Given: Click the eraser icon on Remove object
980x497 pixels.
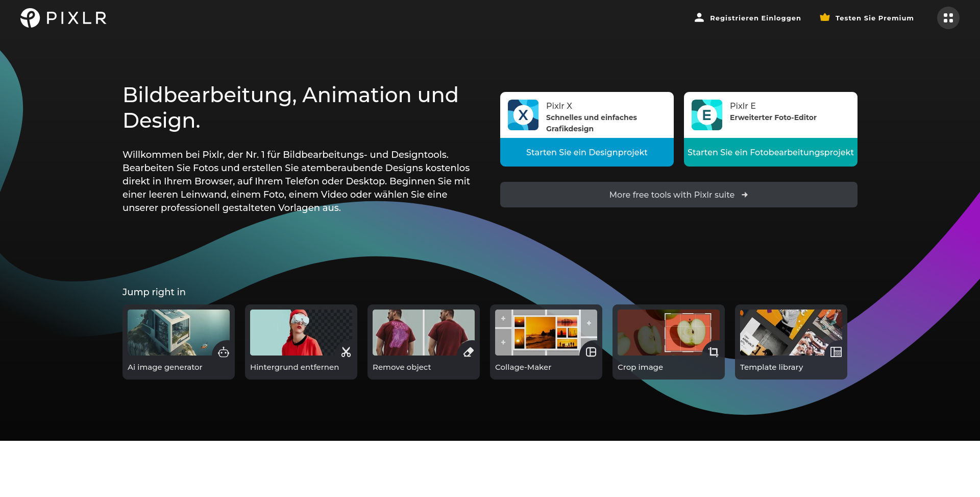Looking at the screenshot, I should point(469,352).
